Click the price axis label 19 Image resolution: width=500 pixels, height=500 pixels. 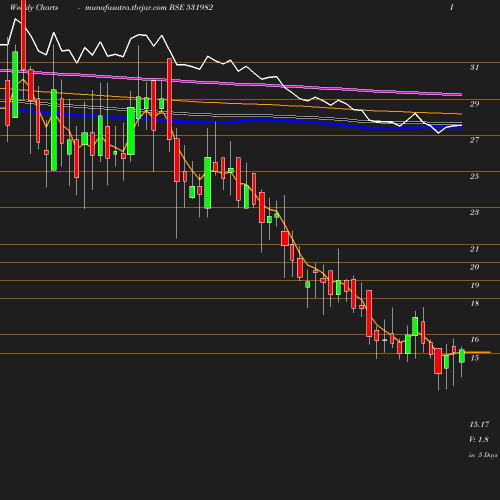474,285
